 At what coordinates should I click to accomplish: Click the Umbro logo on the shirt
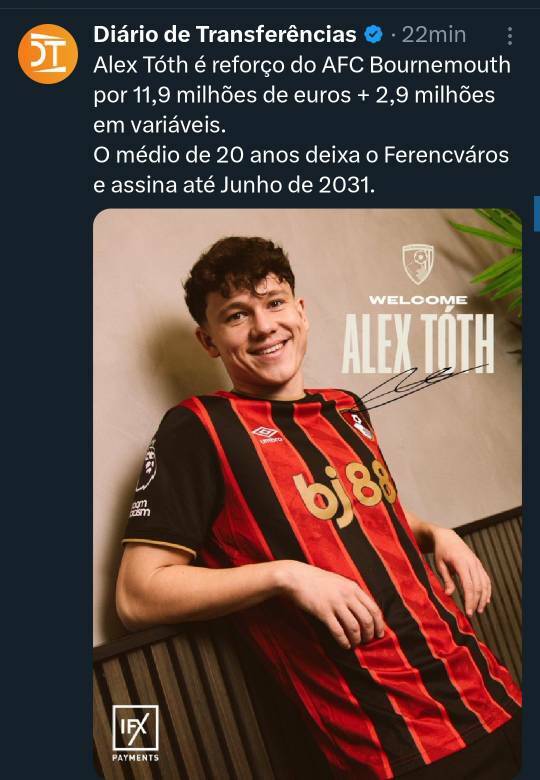tap(268, 434)
